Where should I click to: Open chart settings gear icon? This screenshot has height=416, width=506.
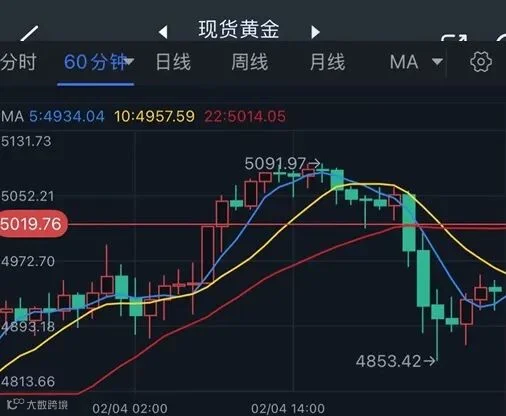pyautogui.click(x=481, y=62)
